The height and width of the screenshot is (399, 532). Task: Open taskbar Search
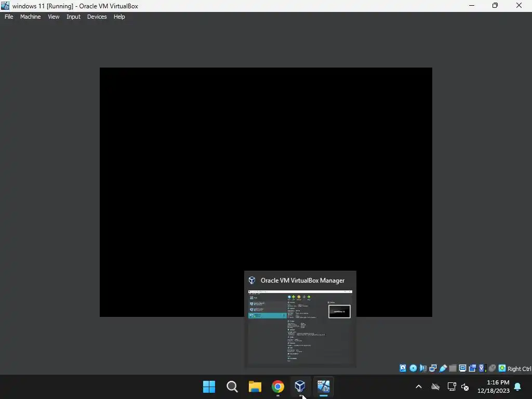click(x=232, y=387)
